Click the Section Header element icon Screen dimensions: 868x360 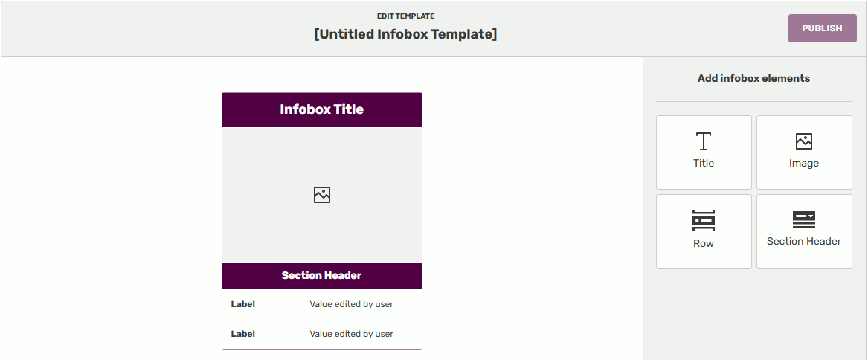pos(804,219)
